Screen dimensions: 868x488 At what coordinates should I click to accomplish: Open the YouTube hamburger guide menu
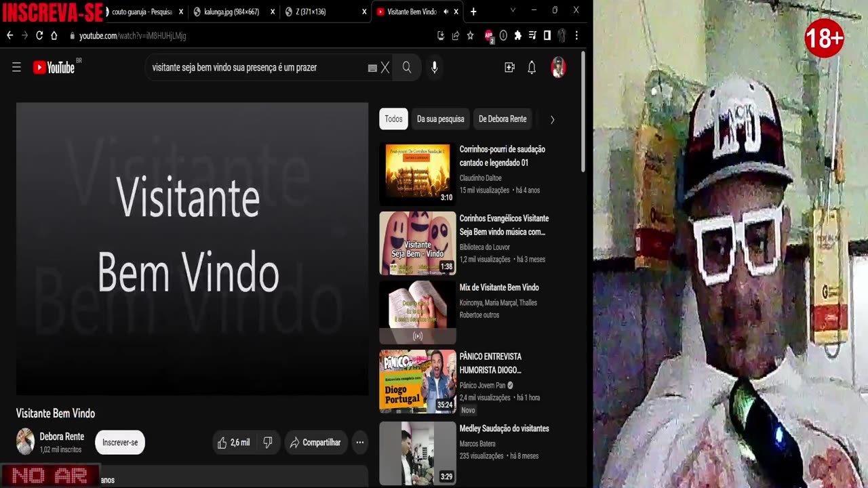point(16,67)
